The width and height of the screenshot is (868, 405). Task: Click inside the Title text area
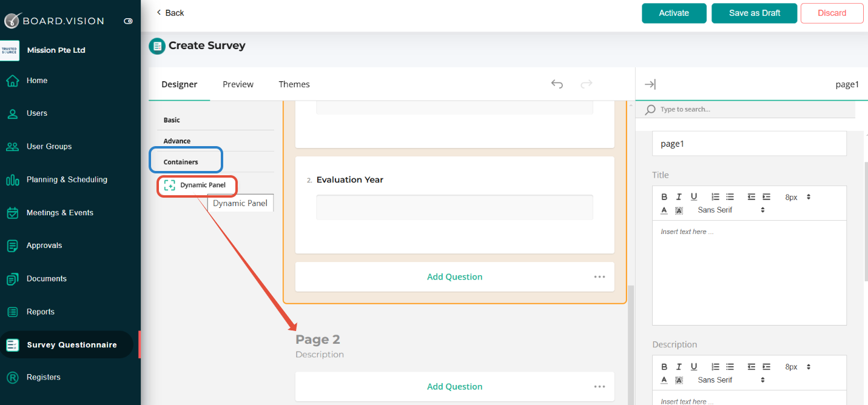coord(749,273)
